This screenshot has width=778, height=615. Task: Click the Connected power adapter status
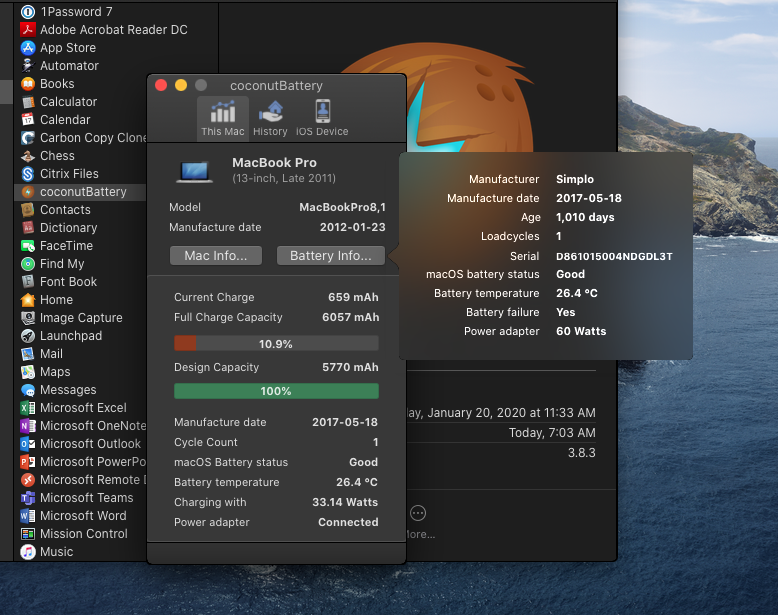(x=348, y=522)
